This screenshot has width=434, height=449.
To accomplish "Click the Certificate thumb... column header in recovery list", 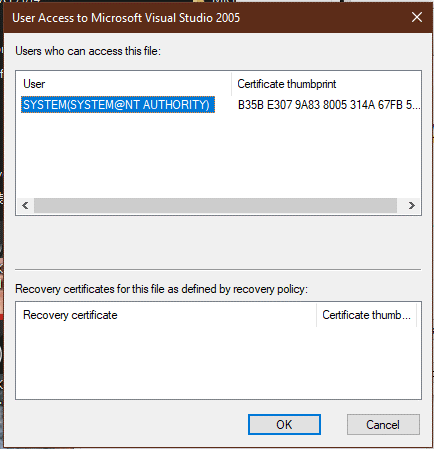I will point(366,315).
